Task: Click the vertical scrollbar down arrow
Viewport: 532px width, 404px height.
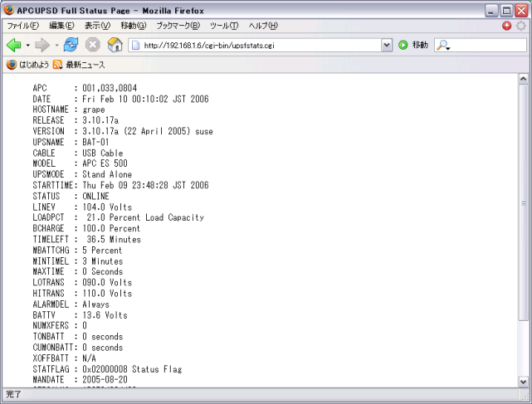Action: [x=523, y=382]
